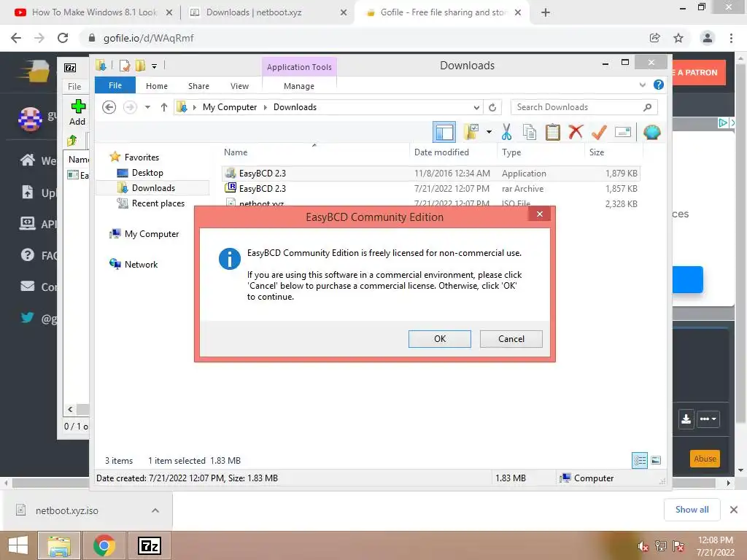Click OK in the EasyBCD dialog
This screenshot has width=747, height=560.
click(x=439, y=338)
